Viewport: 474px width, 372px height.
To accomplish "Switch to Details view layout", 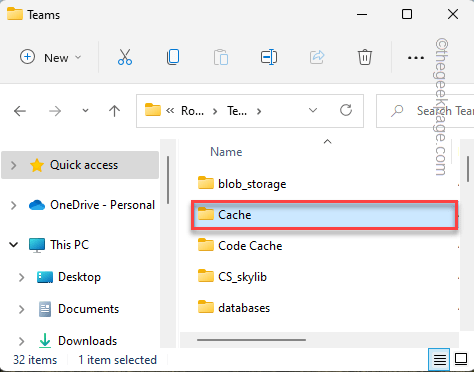I will (x=439, y=359).
